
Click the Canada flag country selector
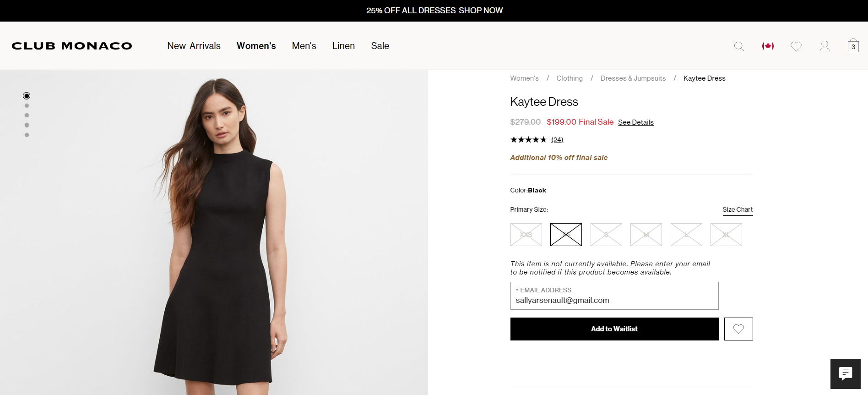pyautogui.click(x=768, y=46)
